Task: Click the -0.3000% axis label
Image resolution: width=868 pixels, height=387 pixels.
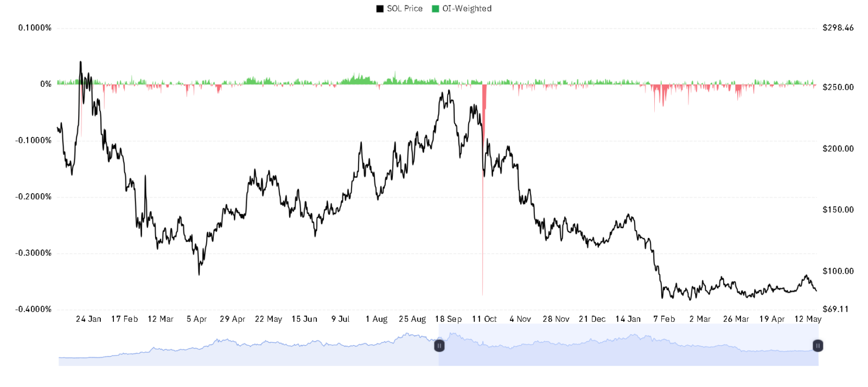Action: click(33, 253)
